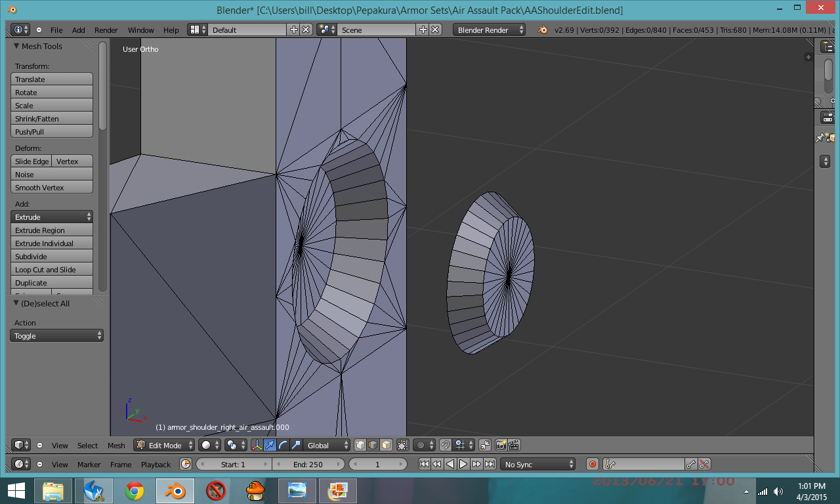Click Loop Cut and Slide
Viewport: 840px width, 504px height.
tap(52, 269)
